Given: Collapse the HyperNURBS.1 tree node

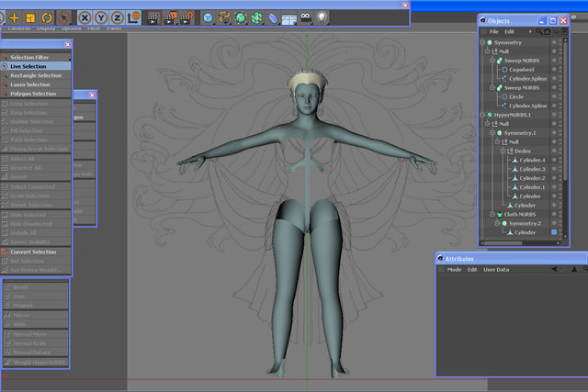Looking at the screenshot, I should coord(482,115).
